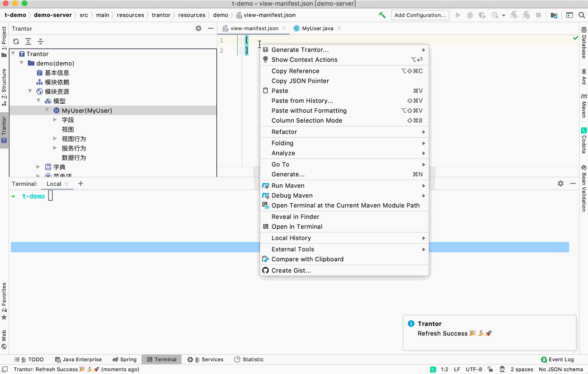This screenshot has width=588, height=374.
Task: Select Show Context Actions menu item
Action: pyautogui.click(x=344, y=59)
